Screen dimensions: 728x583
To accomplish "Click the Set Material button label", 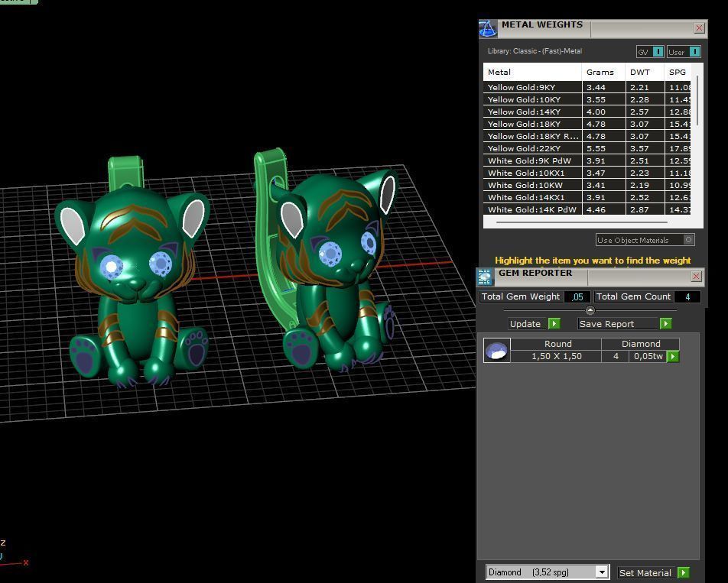I will [645, 573].
